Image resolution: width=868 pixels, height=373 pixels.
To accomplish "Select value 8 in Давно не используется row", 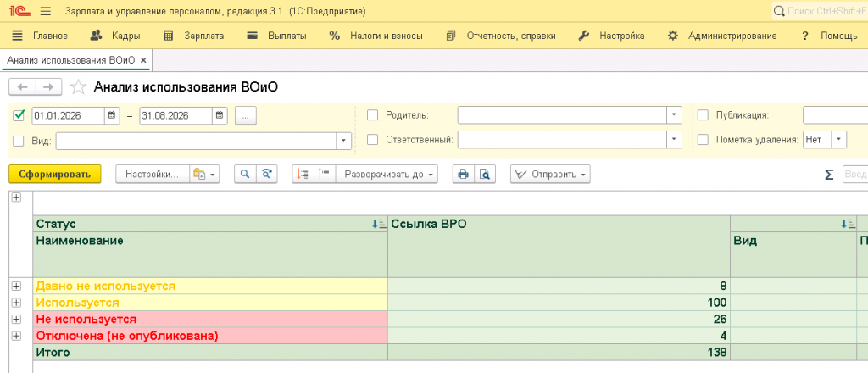I will point(559,287).
